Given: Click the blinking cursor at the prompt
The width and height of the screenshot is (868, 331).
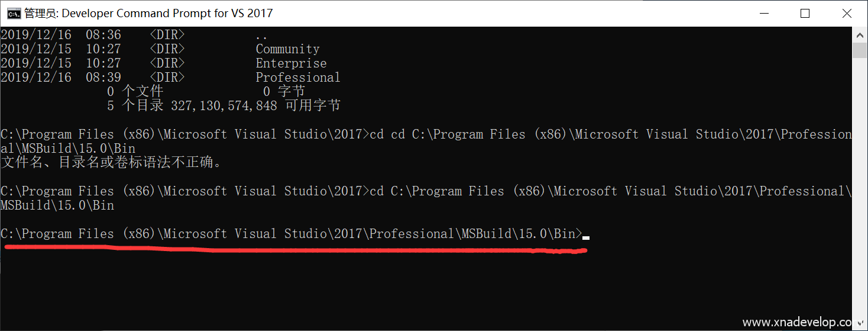Looking at the screenshot, I should pos(586,237).
